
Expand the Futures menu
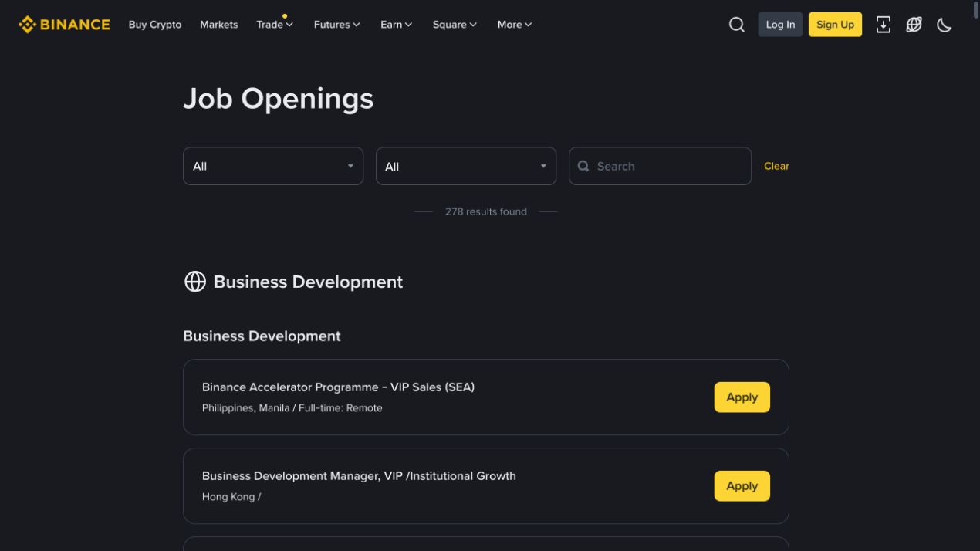pos(337,25)
